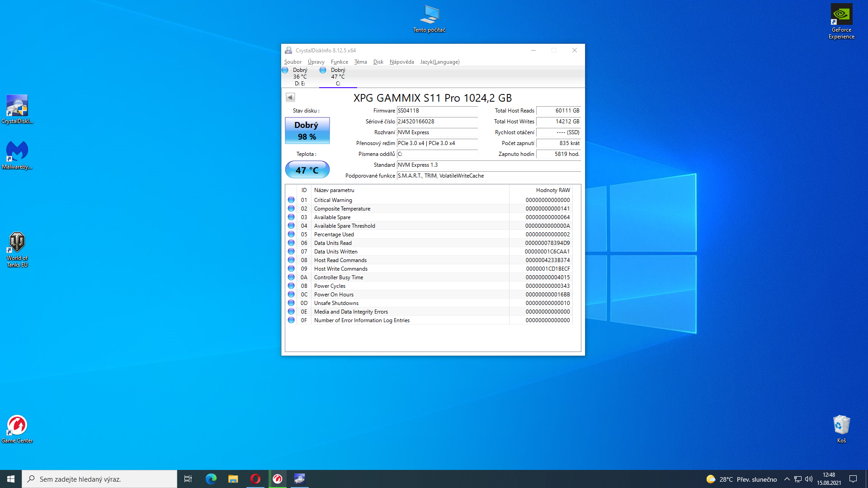
Task: Open Microsoft Edge from taskbar
Action: coord(211,479)
